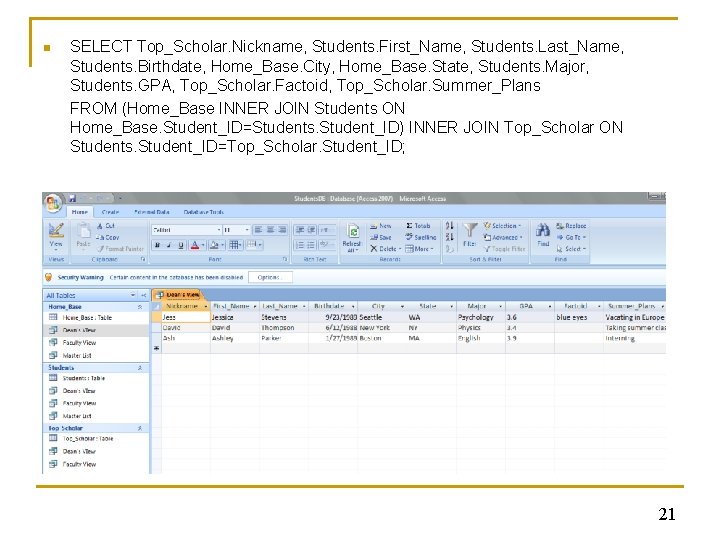Open the font size dropdown

click(247, 230)
